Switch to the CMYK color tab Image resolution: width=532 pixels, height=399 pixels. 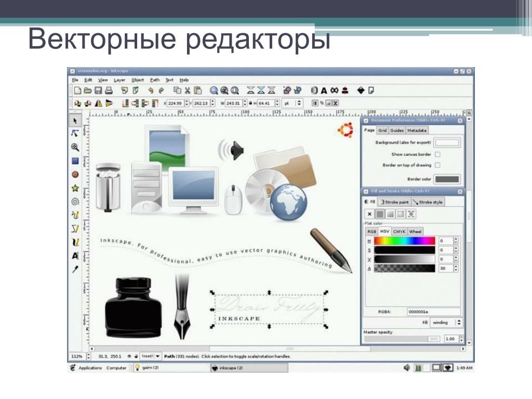(x=399, y=231)
